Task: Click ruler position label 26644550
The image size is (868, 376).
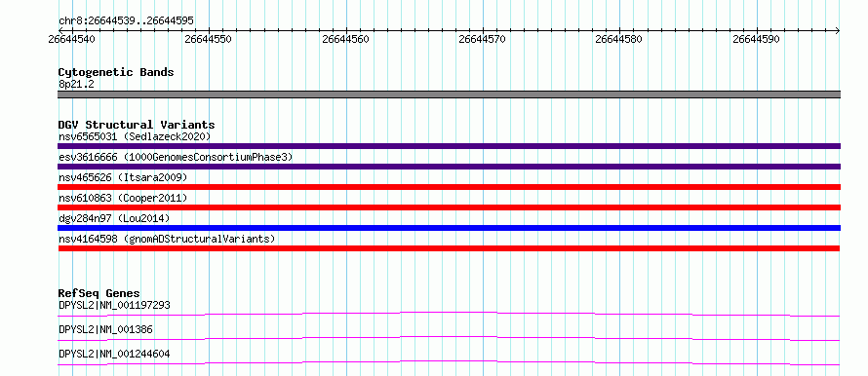Action: (x=208, y=39)
